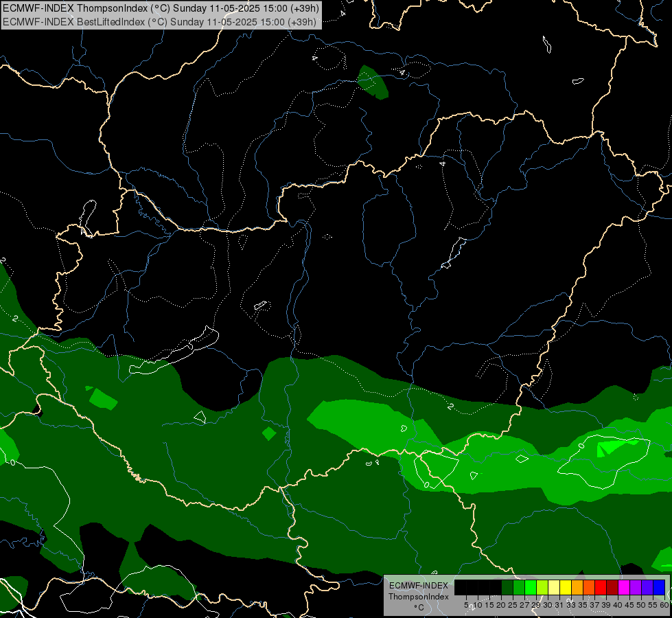This screenshot has width=672, height=618.
Task: Click the magenta 40-45 legend swatch
Action: pyautogui.click(x=624, y=587)
